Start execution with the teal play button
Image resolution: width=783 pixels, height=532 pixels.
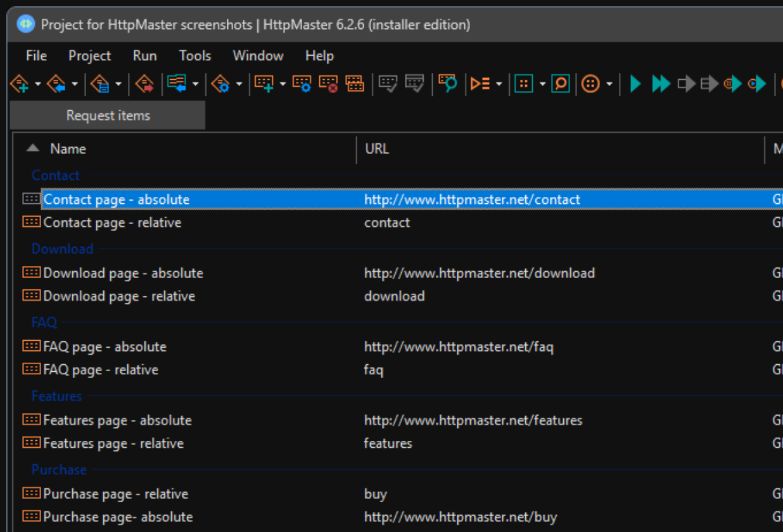(635, 83)
